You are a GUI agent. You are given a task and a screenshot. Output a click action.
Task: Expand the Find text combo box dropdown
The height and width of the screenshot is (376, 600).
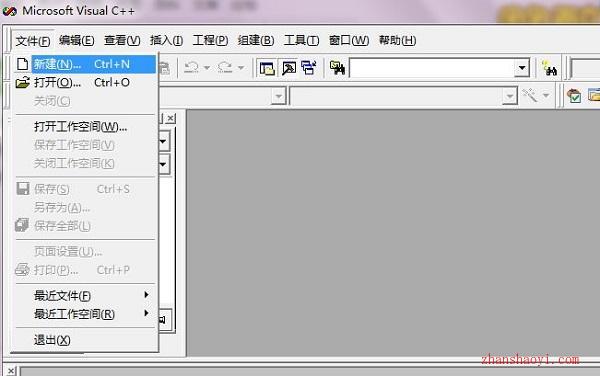click(x=522, y=68)
